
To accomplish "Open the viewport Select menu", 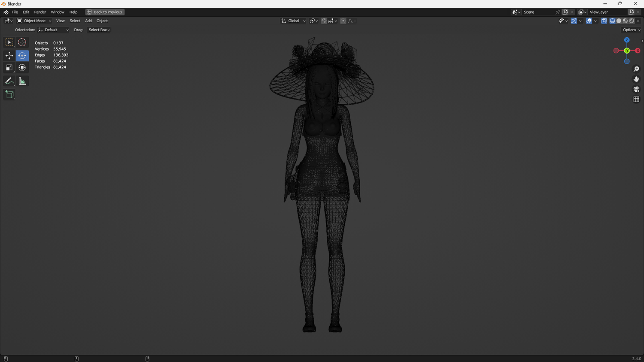I will [75, 21].
